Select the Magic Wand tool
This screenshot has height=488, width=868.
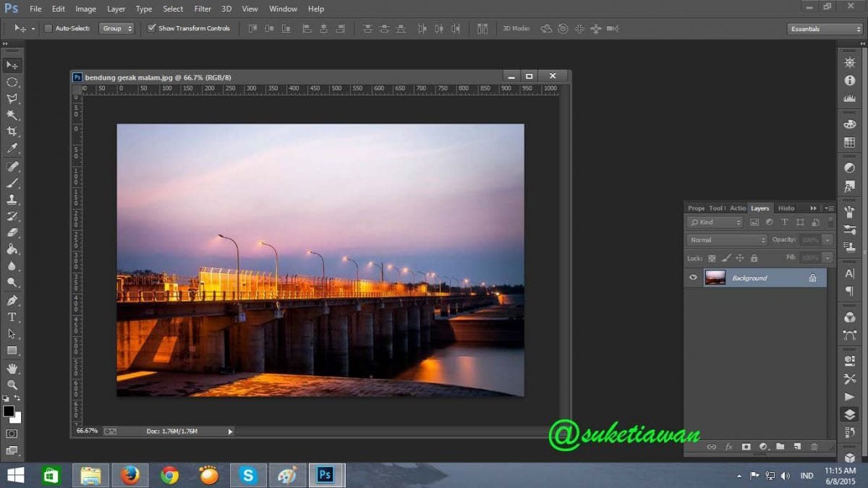click(12, 115)
